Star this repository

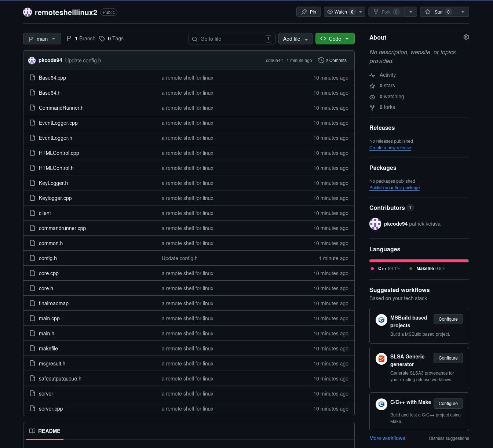[x=438, y=12]
